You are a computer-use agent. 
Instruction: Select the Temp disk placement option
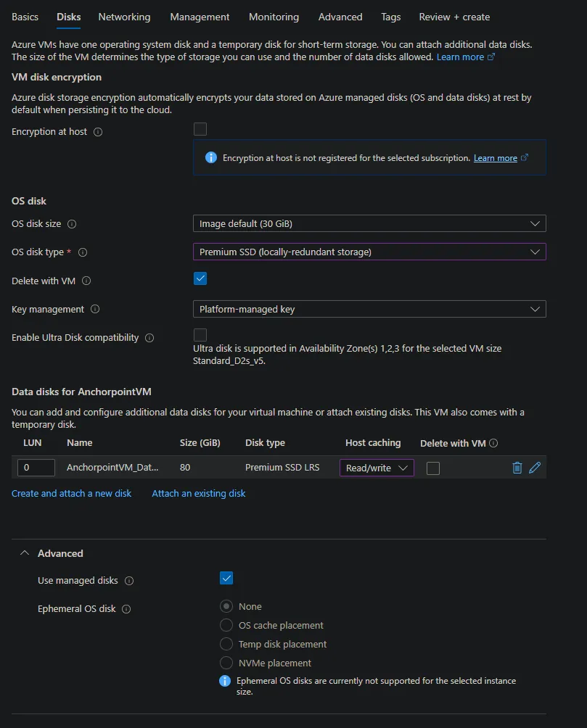click(x=226, y=644)
